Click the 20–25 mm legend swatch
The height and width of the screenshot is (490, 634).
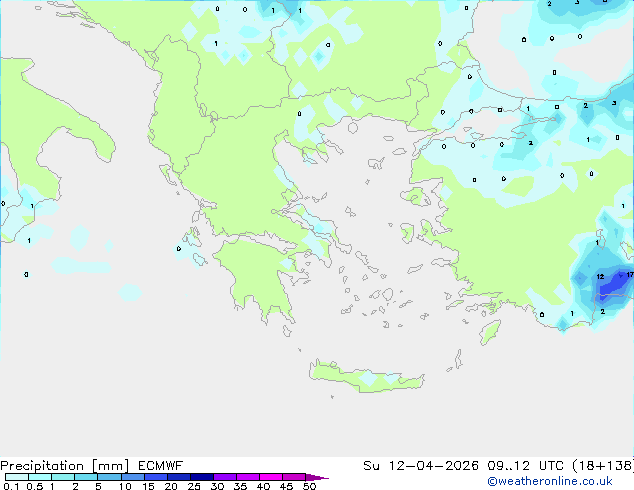pos(179,477)
